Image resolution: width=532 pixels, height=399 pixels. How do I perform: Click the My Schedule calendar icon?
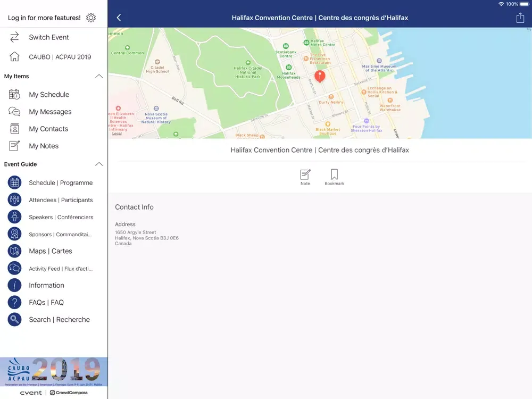[14, 94]
